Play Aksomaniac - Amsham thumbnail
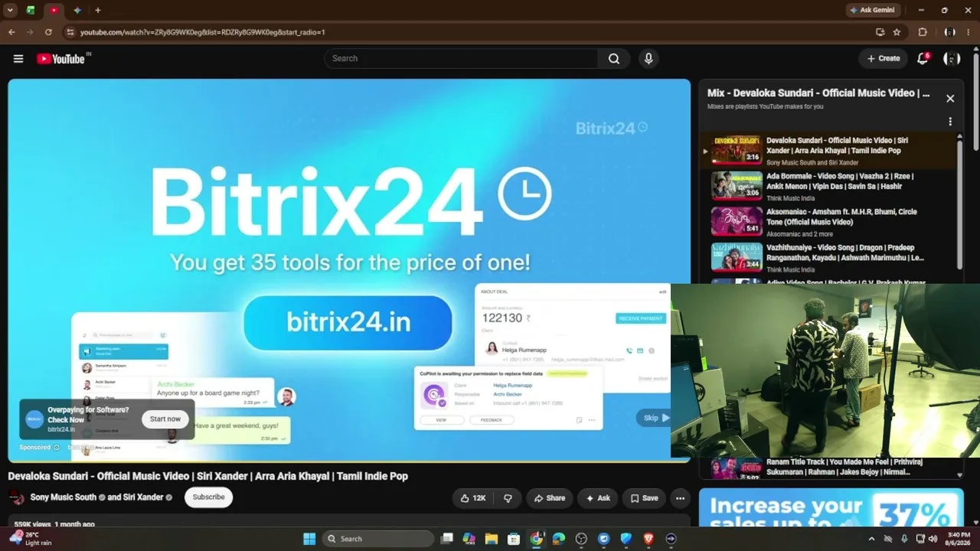This screenshot has height=551, width=980. click(x=737, y=221)
